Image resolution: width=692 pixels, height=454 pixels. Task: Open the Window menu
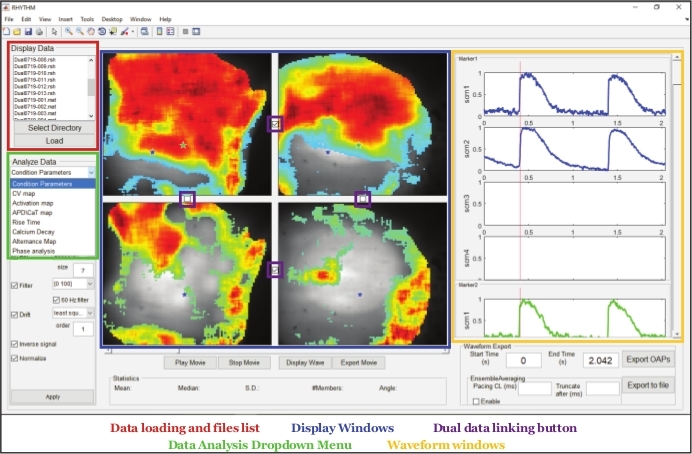[x=141, y=19]
